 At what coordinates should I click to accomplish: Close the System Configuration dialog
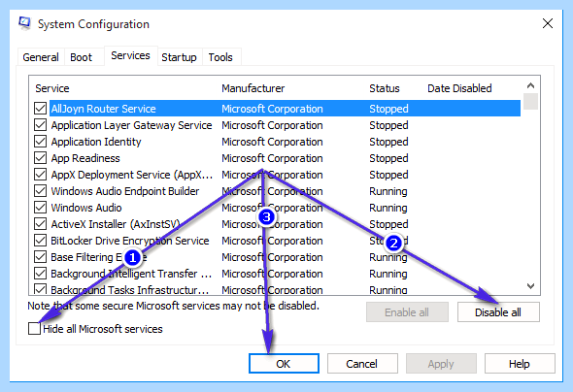548,23
